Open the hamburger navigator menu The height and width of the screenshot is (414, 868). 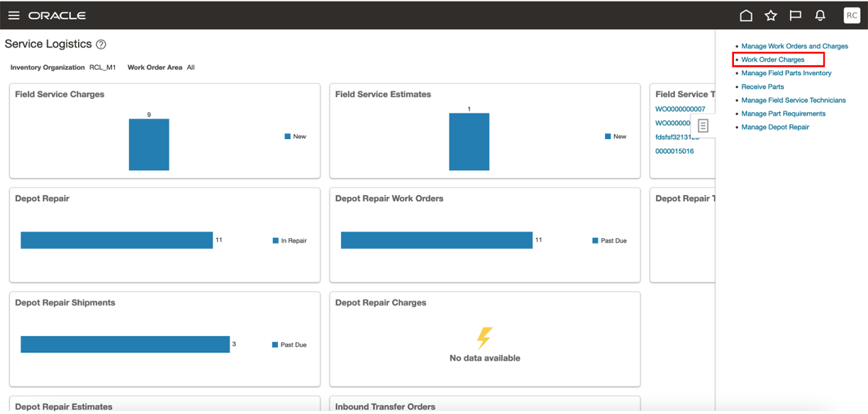click(13, 15)
